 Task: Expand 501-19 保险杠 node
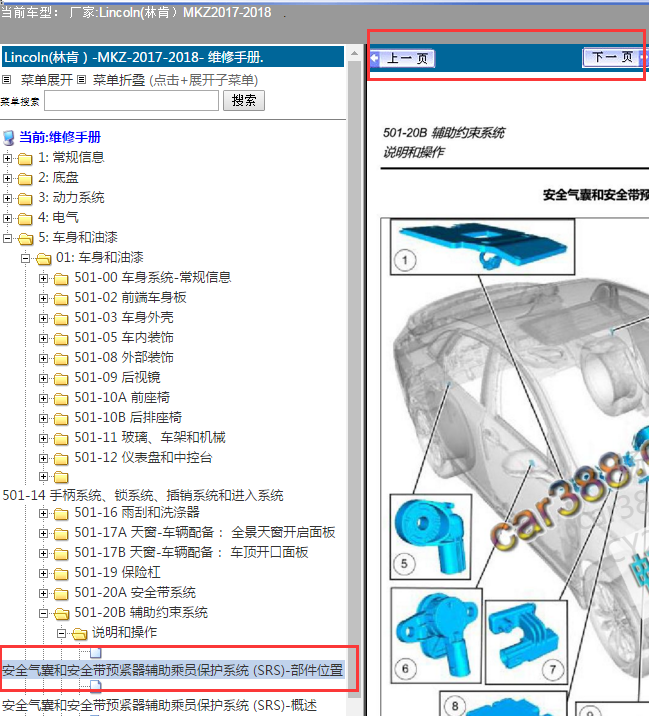tap(43, 573)
